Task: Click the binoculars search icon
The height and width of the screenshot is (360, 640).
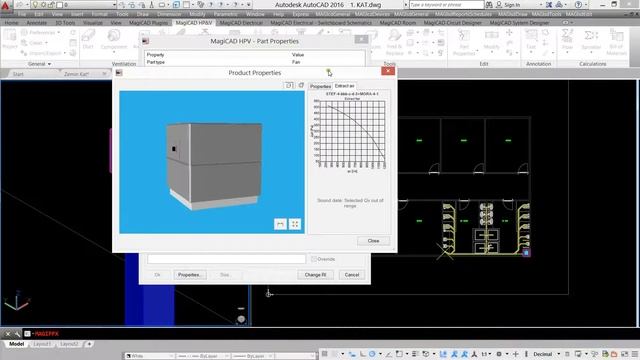Action: (489, 5)
